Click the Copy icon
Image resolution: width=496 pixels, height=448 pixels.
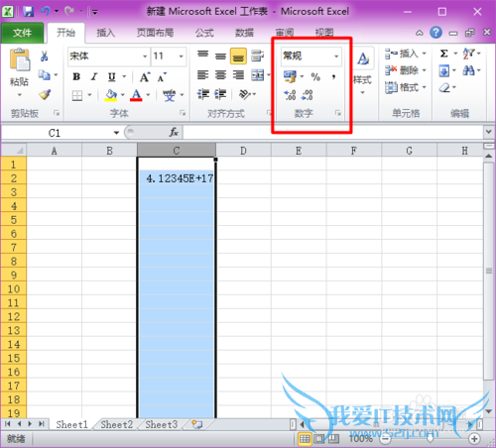coord(44,75)
